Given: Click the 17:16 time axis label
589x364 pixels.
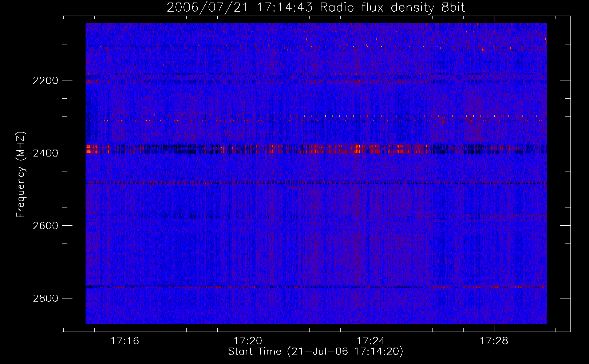Looking at the screenshot, I should (x=125, y=341).
